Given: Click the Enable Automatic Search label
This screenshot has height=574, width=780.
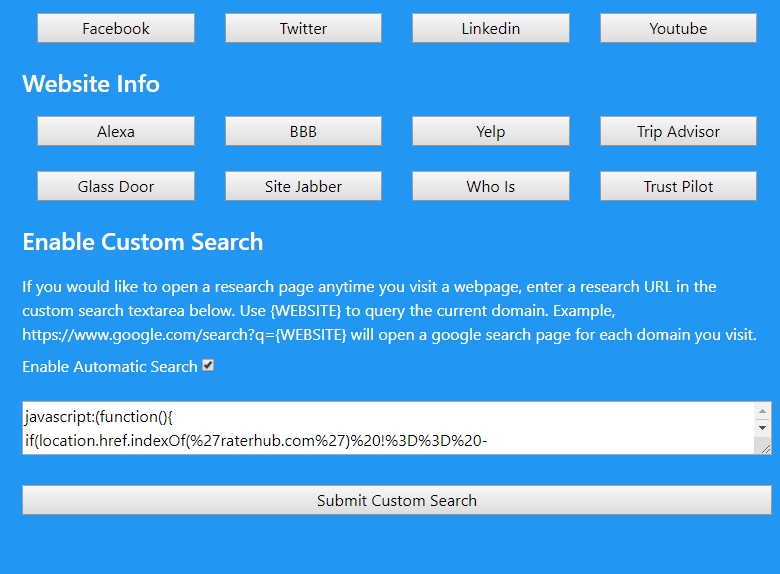Looking at the screenshot, I should 110,367.
